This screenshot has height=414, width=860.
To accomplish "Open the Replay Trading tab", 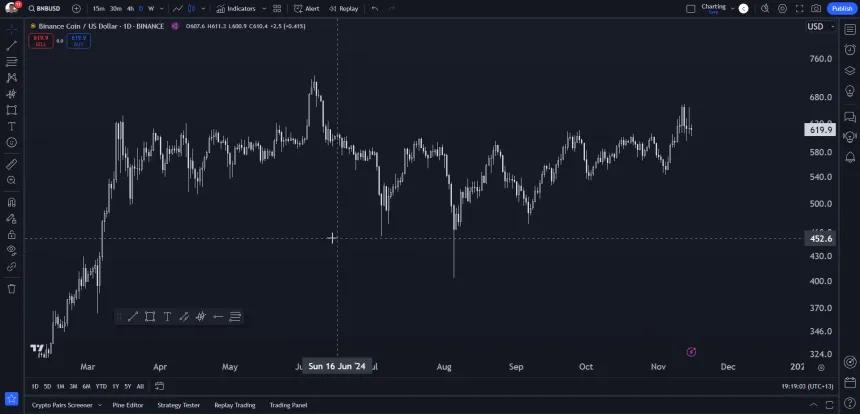I will 235,405.
